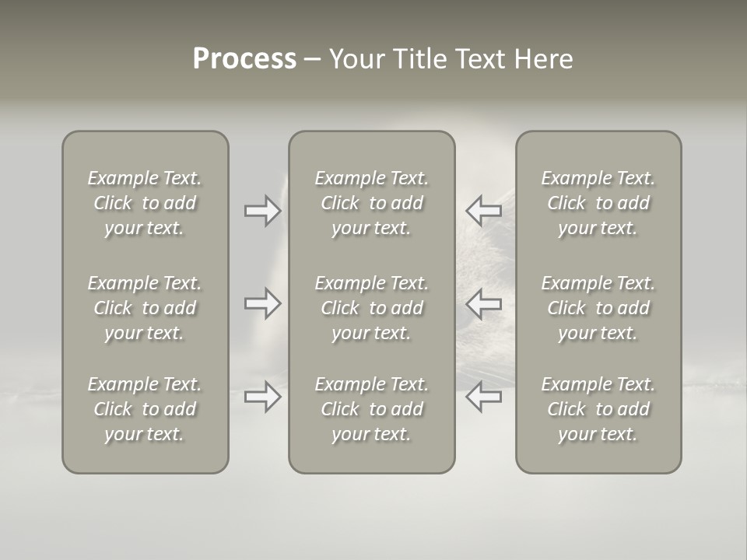The height and width of the screenshot is (560, 747).
Task: Click the middle left-pointing arrow
Action: coord(483,304)
